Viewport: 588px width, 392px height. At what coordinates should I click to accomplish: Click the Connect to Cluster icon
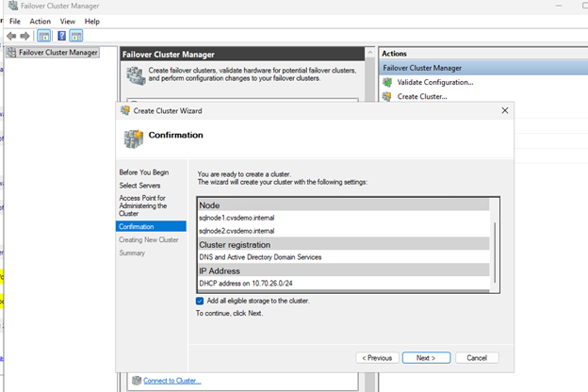[x=137, y=381]
